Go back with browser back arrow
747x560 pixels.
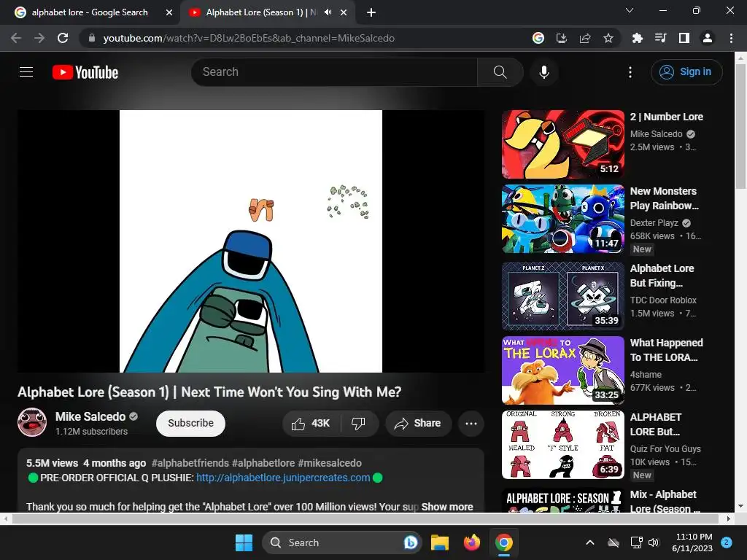point(16,38)
